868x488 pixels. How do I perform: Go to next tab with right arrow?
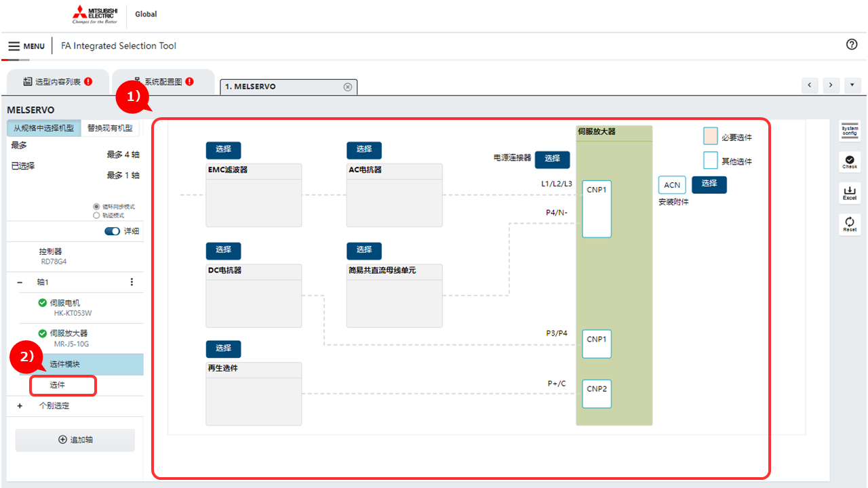tap(831, 85)
